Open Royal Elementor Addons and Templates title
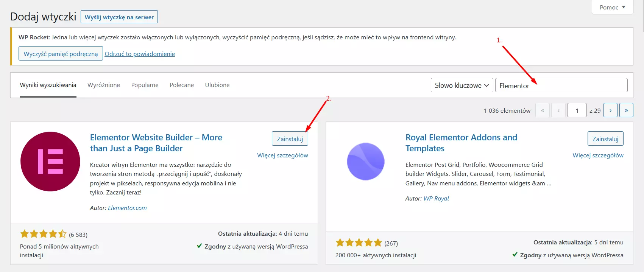Image resolution: width=644 pixels, height=272 pixels. 461,143
